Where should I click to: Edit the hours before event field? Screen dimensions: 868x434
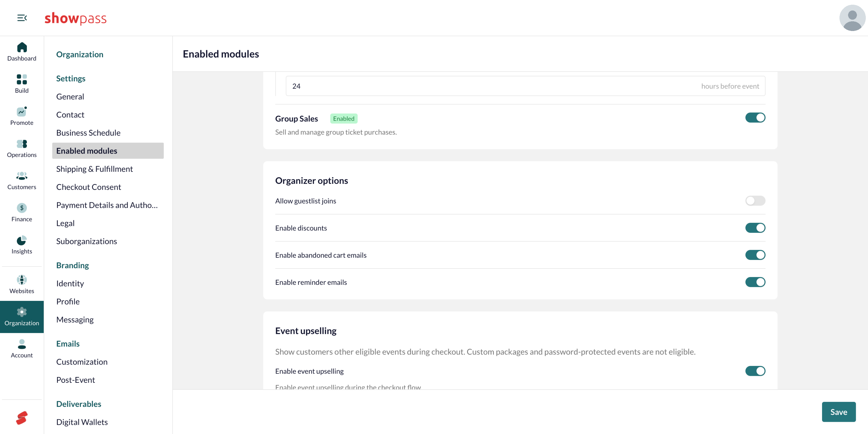coord(525,86)
